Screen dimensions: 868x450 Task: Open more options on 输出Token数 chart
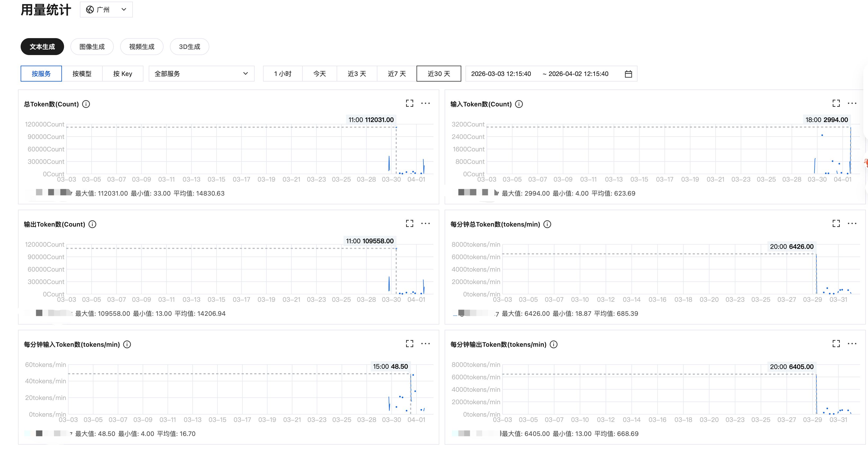click(425, 223)
